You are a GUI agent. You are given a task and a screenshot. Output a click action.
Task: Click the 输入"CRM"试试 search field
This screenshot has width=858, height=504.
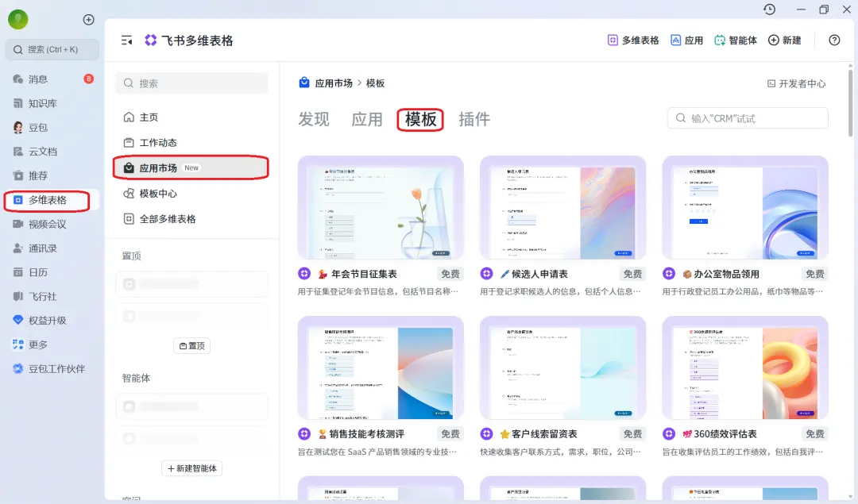[x=748, y=118]
